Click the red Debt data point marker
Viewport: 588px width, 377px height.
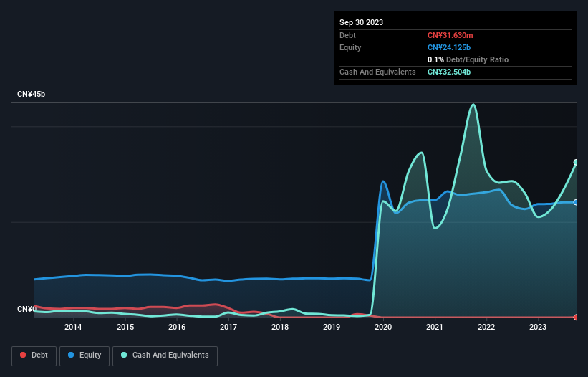tap(576, 318)
